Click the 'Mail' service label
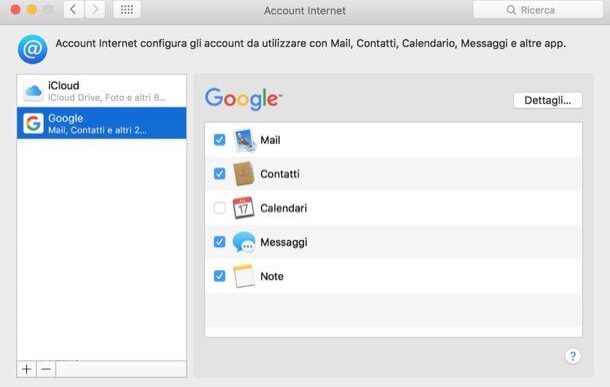610x387 pixels. click(270, 140)
